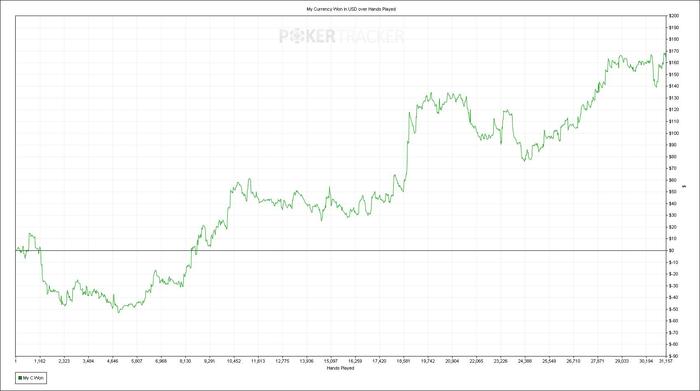Click the $-60 y-axis label
Image resolution: width=700 pixels, height=391 pixels.
tap(673, 321)
